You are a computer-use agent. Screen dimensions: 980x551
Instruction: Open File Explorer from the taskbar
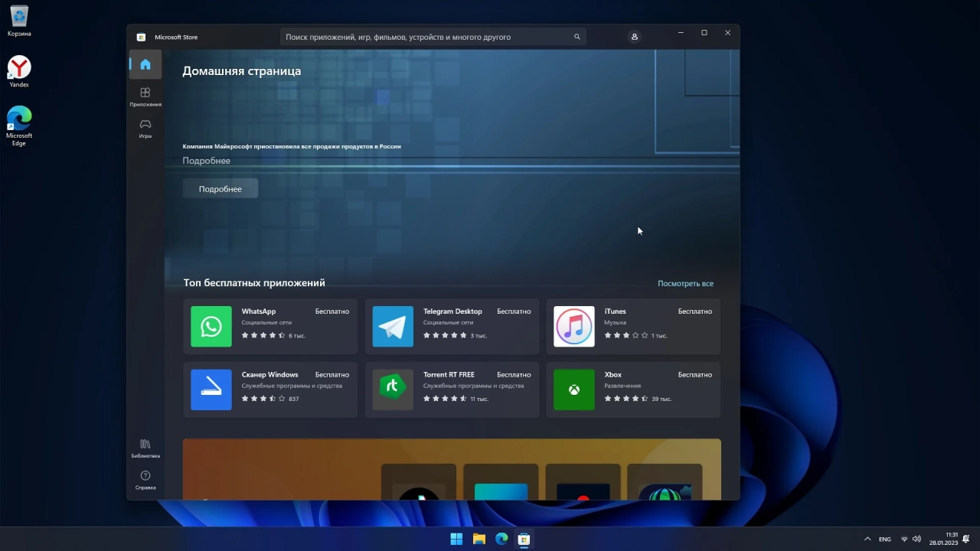[479, 539]
